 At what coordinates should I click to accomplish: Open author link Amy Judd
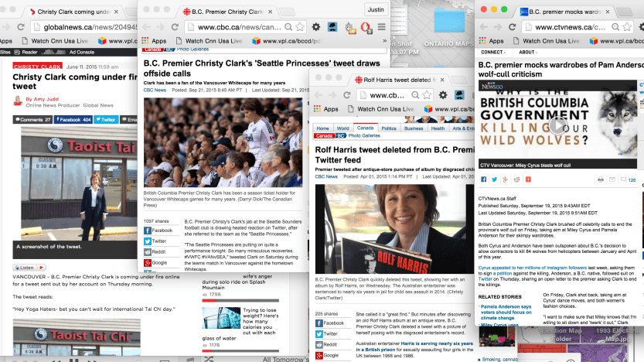coord(46,99)
